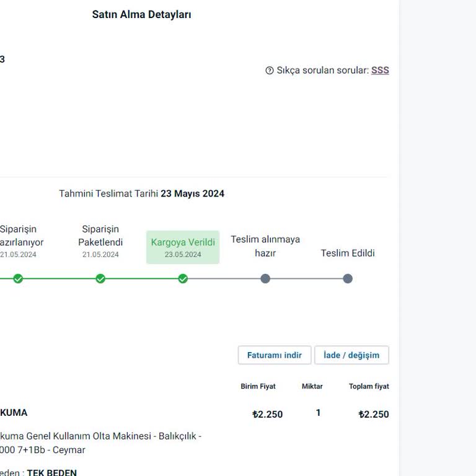This screenshot has height=476, width=476.
Task: Click the Teslim Edildi step label
Action: 348,253
